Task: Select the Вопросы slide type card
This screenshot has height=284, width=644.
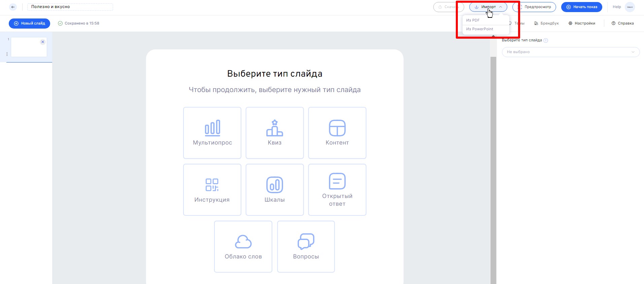Action: [306, 246]
